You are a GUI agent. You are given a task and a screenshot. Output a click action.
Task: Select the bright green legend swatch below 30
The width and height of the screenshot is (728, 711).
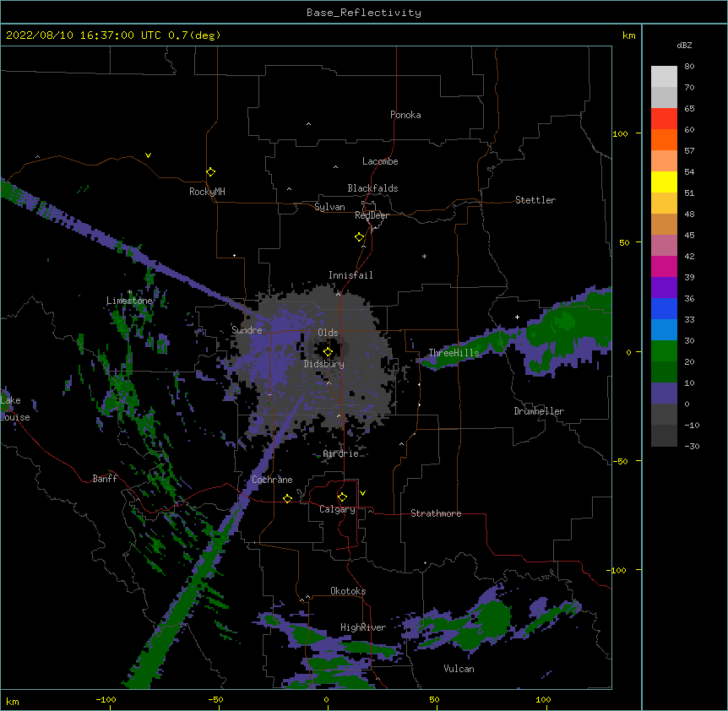coord(664,351)
